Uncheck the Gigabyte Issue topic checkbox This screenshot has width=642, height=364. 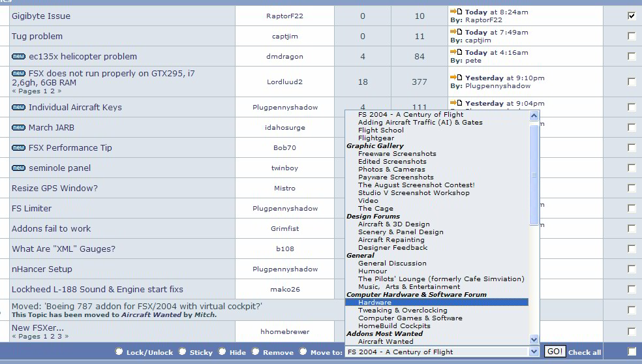click(x=631, y=16)
